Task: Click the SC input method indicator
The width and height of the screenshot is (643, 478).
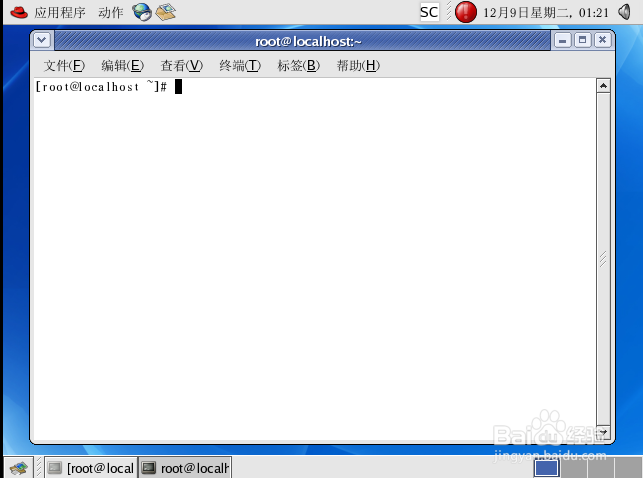Action: pyautogui.click(x=429, y=12)
